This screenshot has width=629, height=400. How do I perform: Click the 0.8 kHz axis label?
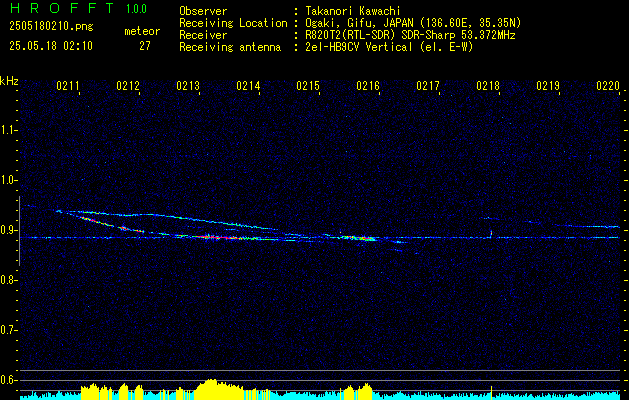(8, 280)
